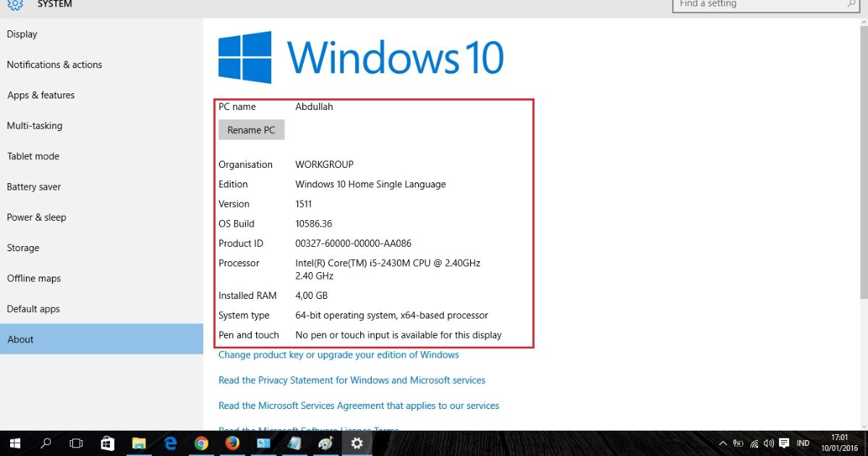Open the change product key link
The image size is (868, 456).
[339, 355]
